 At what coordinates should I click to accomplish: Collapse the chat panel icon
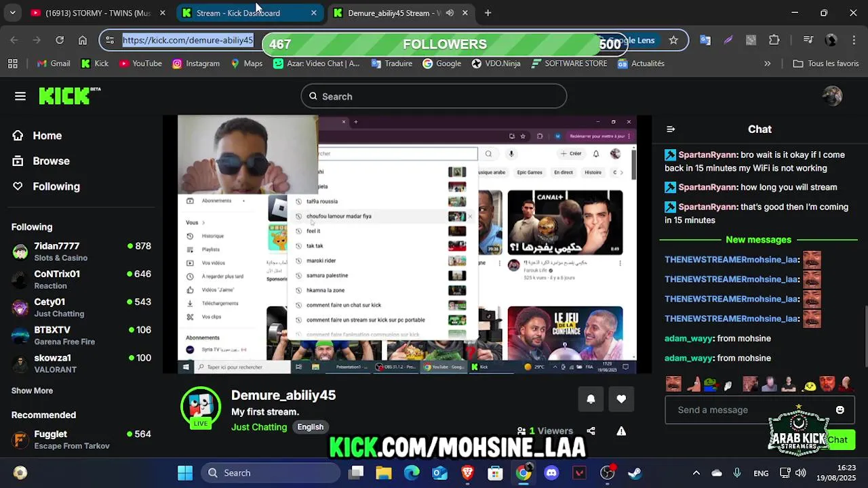pos(671,129)
